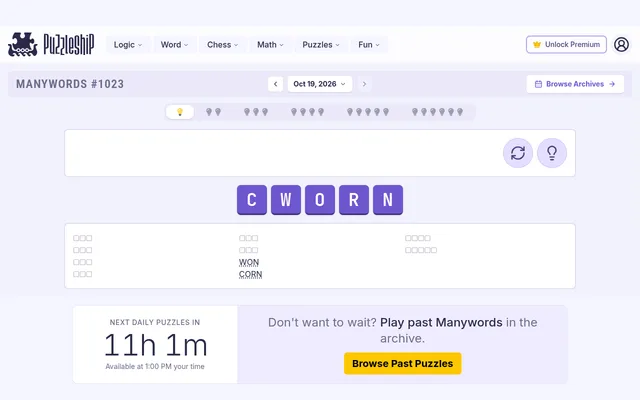Select the four-bulb difficulty level

pos(307,112)
